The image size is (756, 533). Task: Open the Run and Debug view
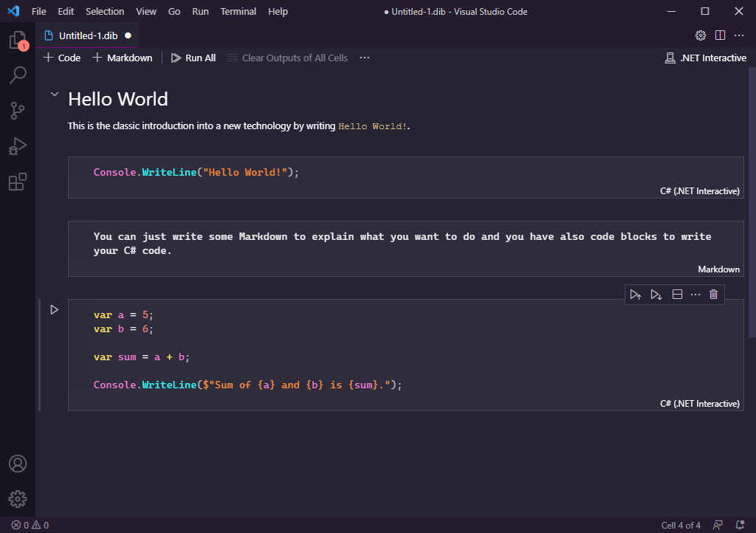[x=18, y=146]
